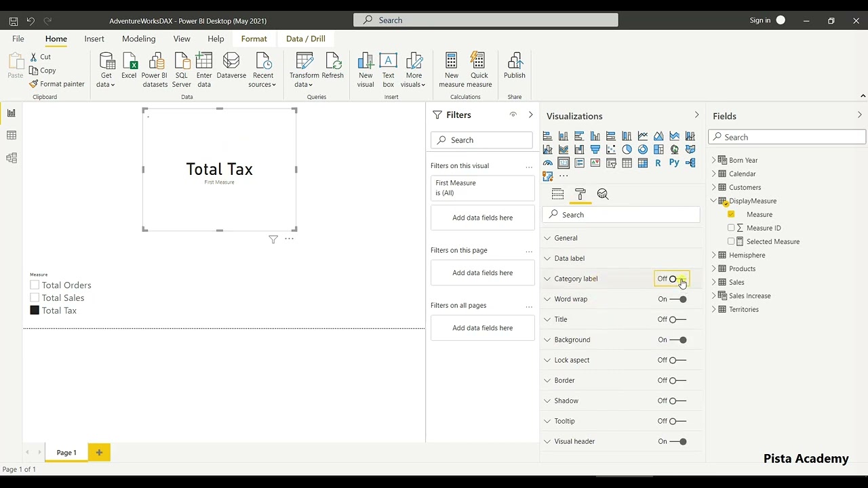Select the clustered column chart visual
Screen dimensions: 868x488
click(x=595, y=136)
